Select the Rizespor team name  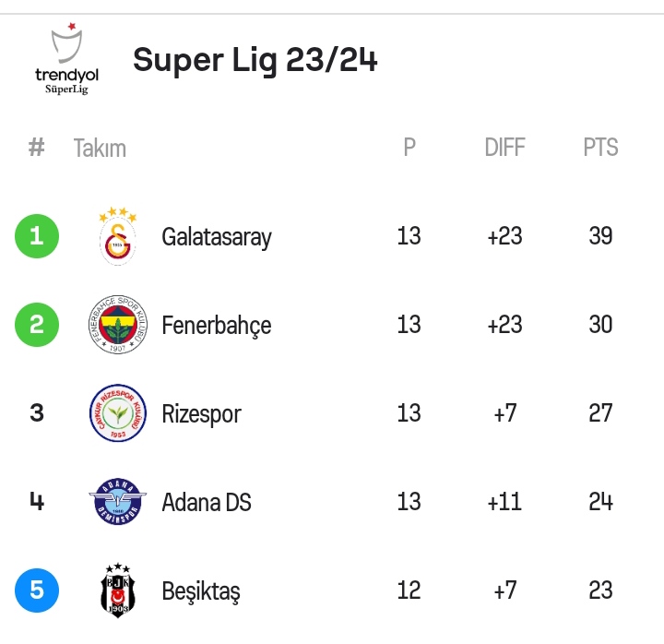point(201,414)
